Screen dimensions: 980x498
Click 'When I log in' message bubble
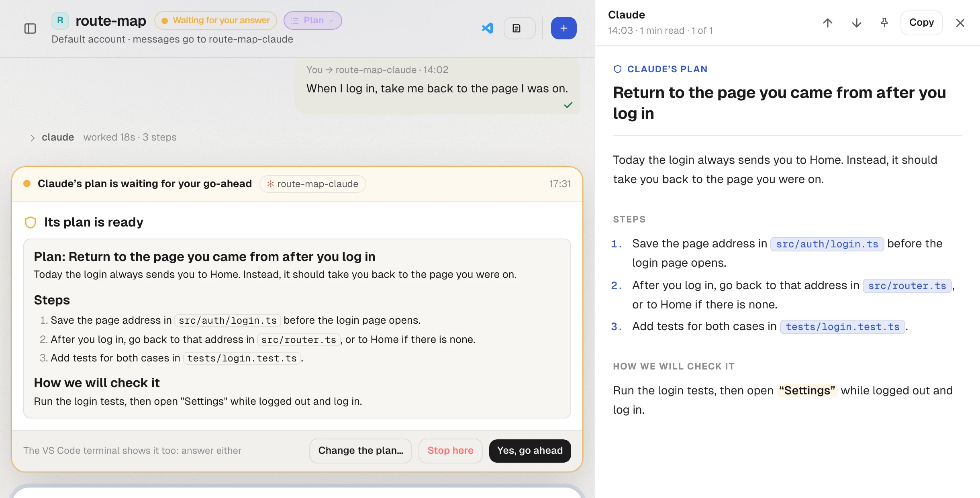[x=437, y=86]
